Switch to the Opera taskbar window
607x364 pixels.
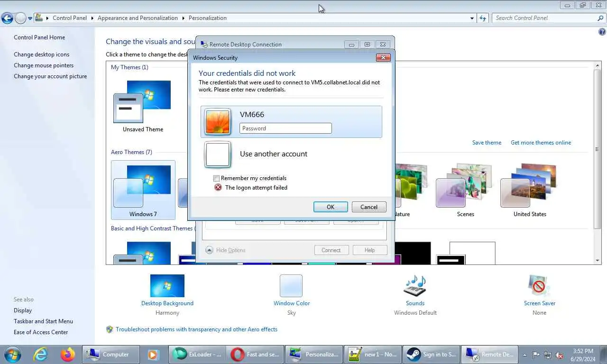(x=255, y=355)
